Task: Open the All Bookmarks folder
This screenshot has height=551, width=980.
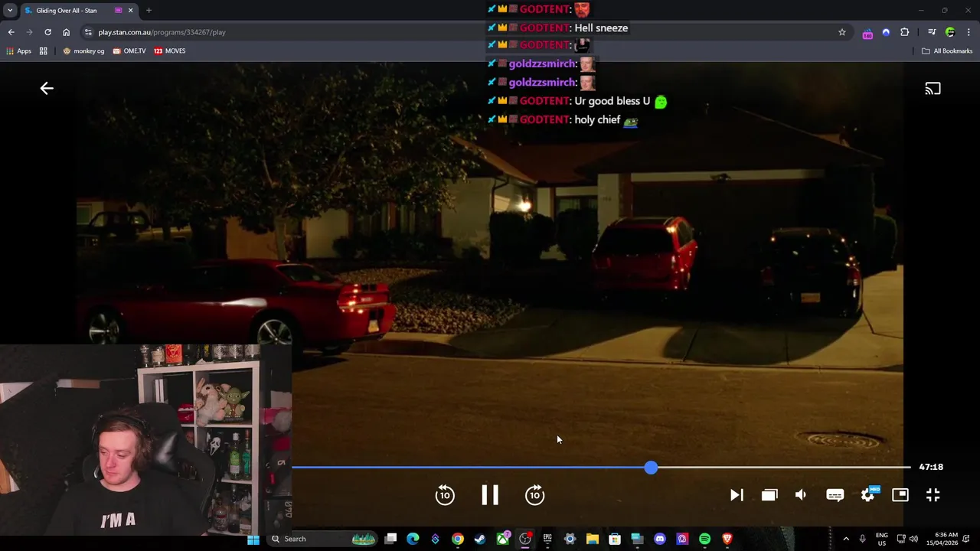Action: (x=947, y=51)
